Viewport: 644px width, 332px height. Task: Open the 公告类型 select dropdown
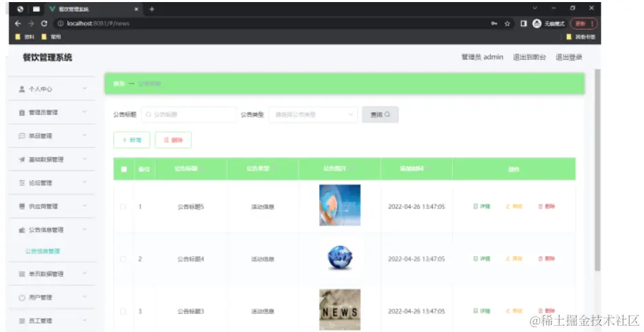(x=313, y=114)
